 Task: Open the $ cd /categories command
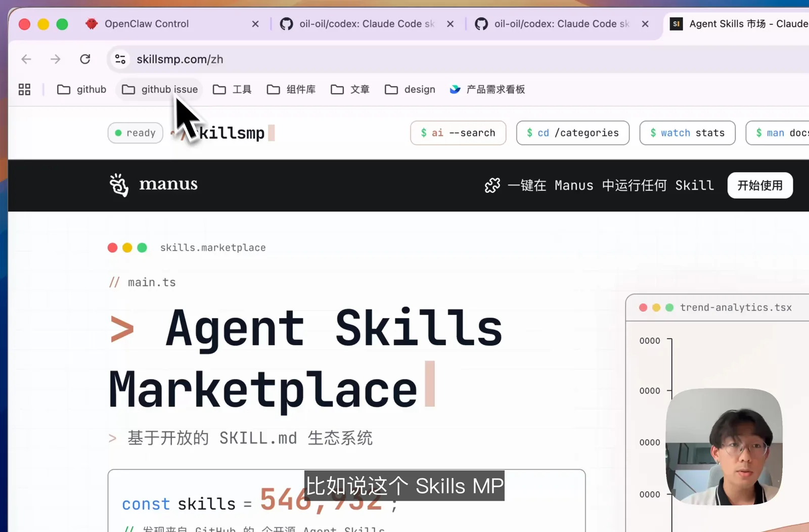point(573,133)
